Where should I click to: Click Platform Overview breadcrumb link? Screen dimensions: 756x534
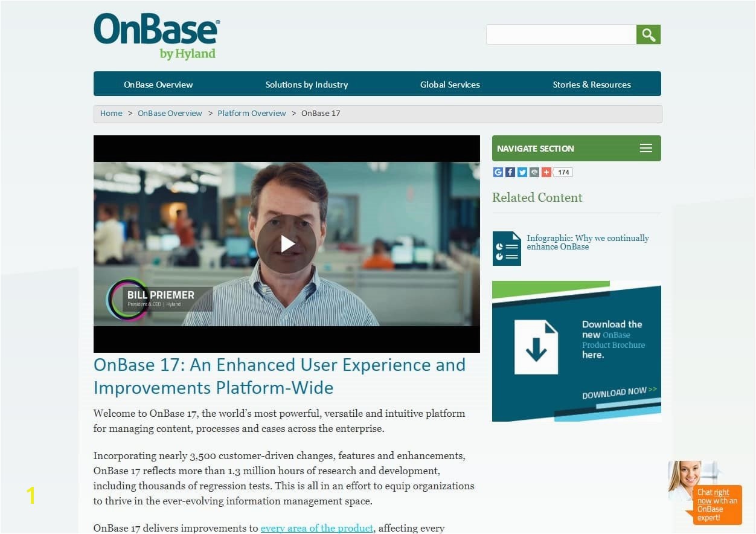tap(252, 113)
